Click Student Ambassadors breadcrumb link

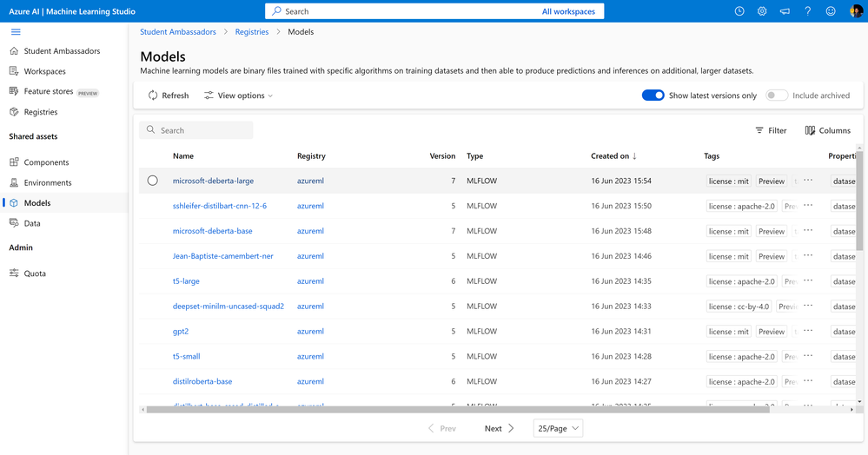pyautogui.click(x=178, y=32)
